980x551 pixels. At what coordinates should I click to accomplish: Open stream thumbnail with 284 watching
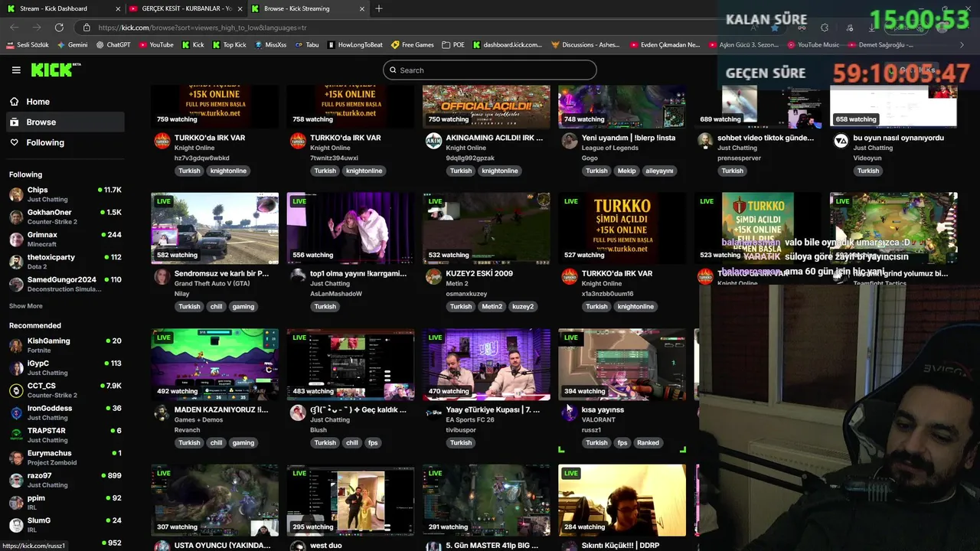tap(622, 500)
